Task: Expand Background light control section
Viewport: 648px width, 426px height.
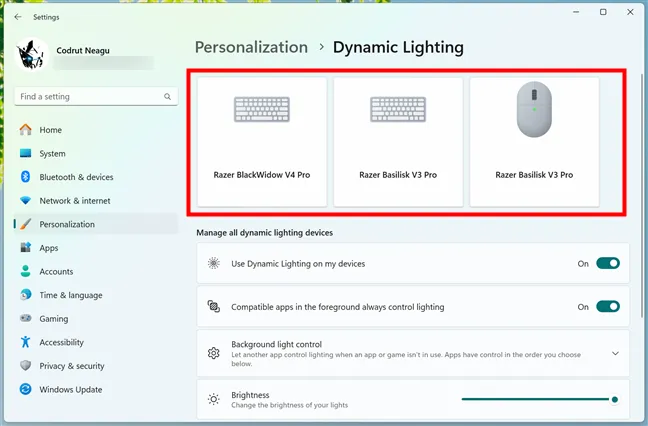Action: pos(614,353)
